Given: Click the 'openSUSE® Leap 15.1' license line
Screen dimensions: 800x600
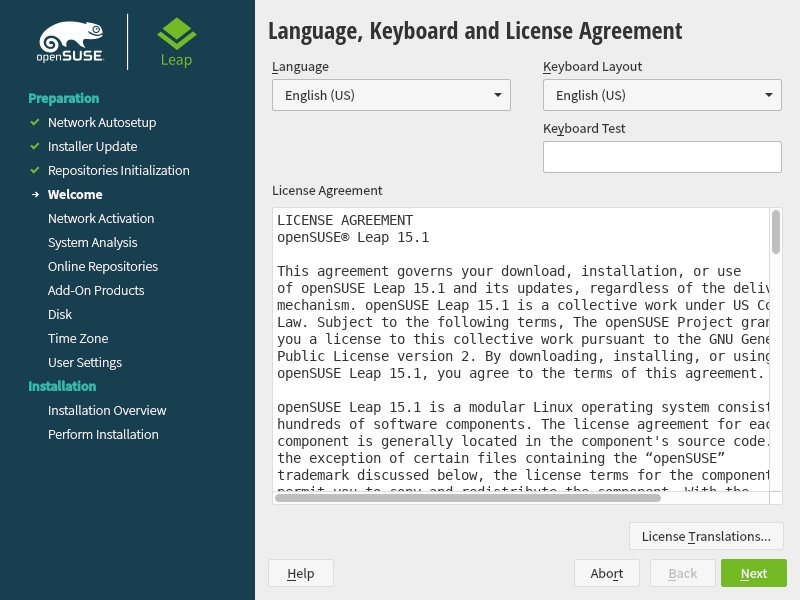Looking at the screenshot, I should pyautogui.click(x=353, y=237).
